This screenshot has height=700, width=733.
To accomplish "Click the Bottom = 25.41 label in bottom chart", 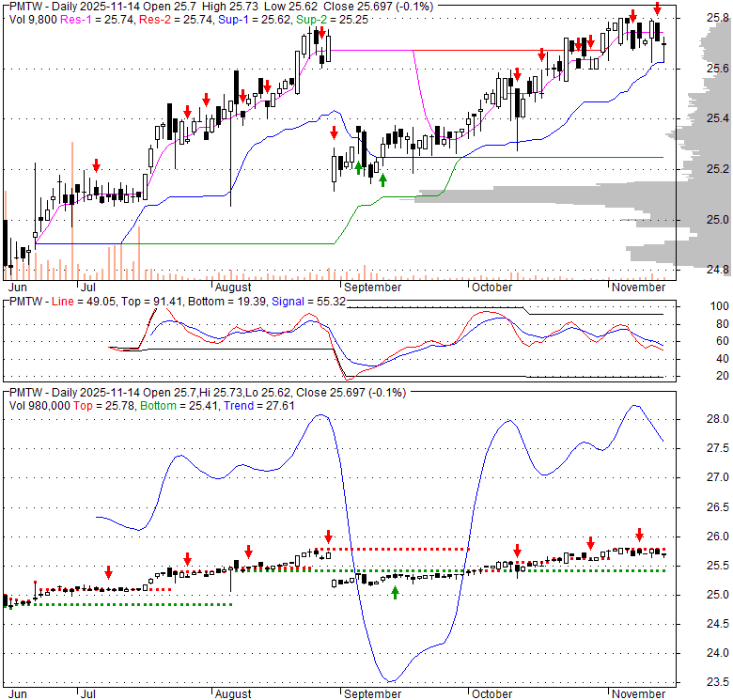I will 179,406.
